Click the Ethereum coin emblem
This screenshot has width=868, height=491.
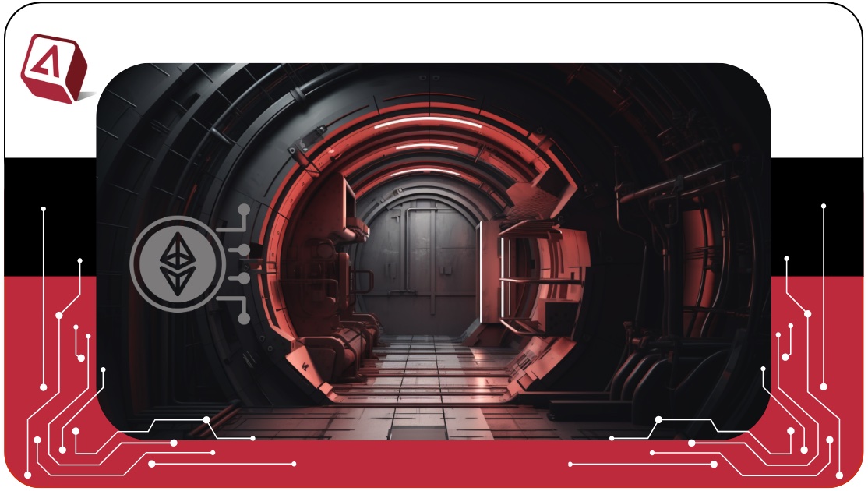[x=178, y=263]
